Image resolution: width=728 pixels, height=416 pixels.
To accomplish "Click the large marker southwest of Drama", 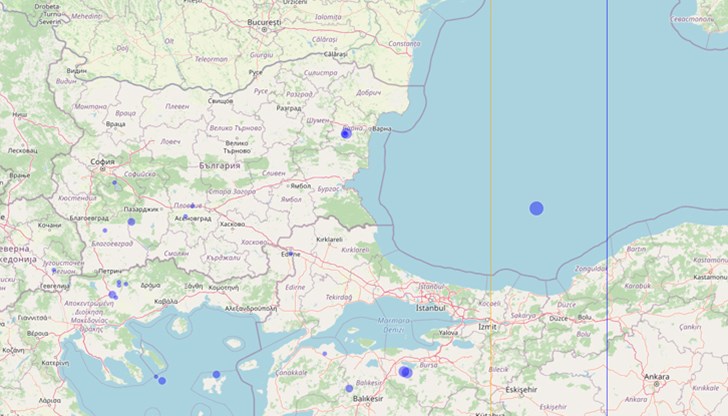I will pyautogui.click(x=113, y=295).
